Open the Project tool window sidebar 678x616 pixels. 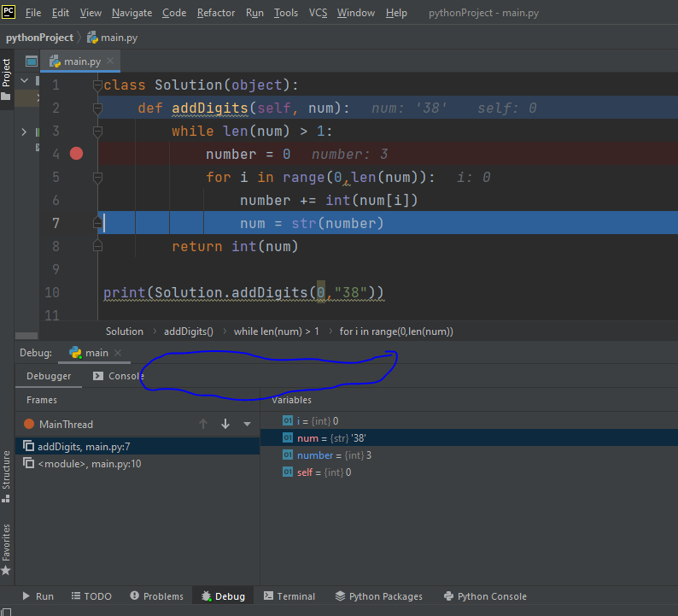(6, 79)
